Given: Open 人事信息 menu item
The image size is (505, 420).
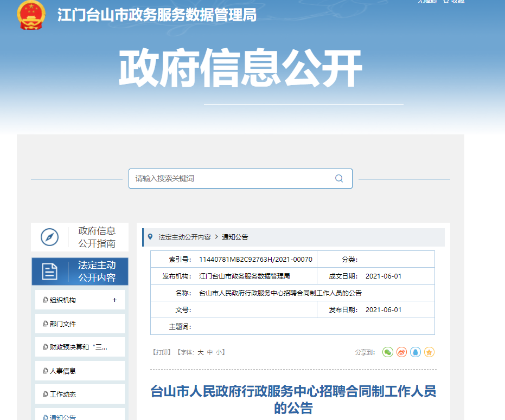Looking at the screenshot, I should coord(80,371).
